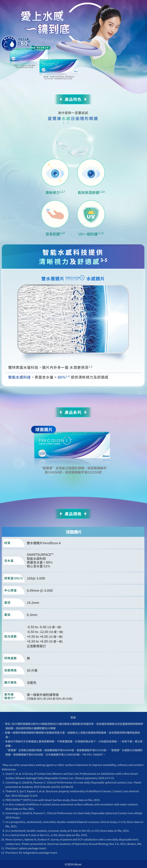Click the contact lenses illustration

(x=73, y=148)
